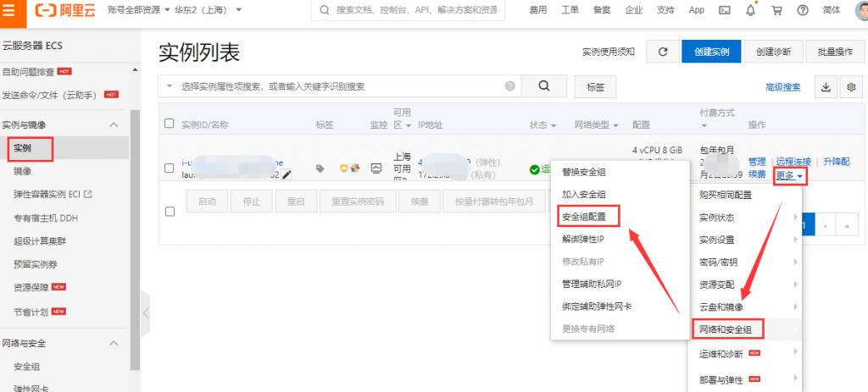Tick the select-all checkbox in table header
The image size is (868, 392).
pos(169,124)
